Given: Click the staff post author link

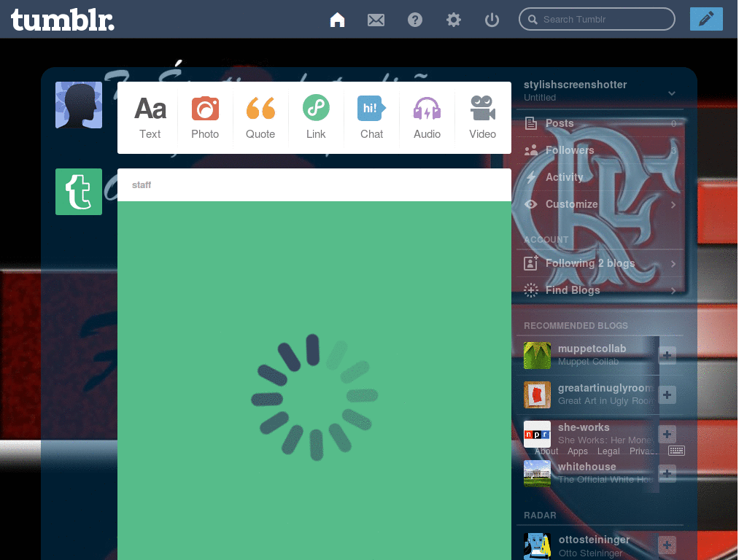Looking at the screenshot, I should [142, 184].
